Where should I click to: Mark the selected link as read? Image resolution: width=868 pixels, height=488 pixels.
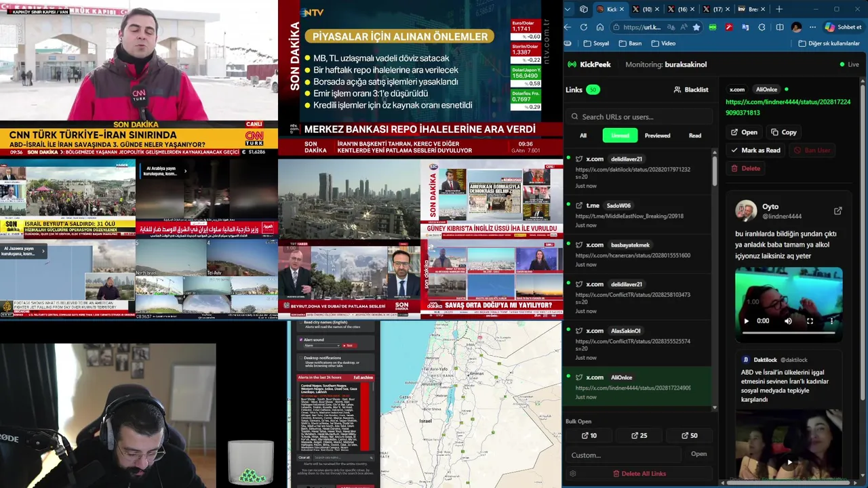coord(755,150)
